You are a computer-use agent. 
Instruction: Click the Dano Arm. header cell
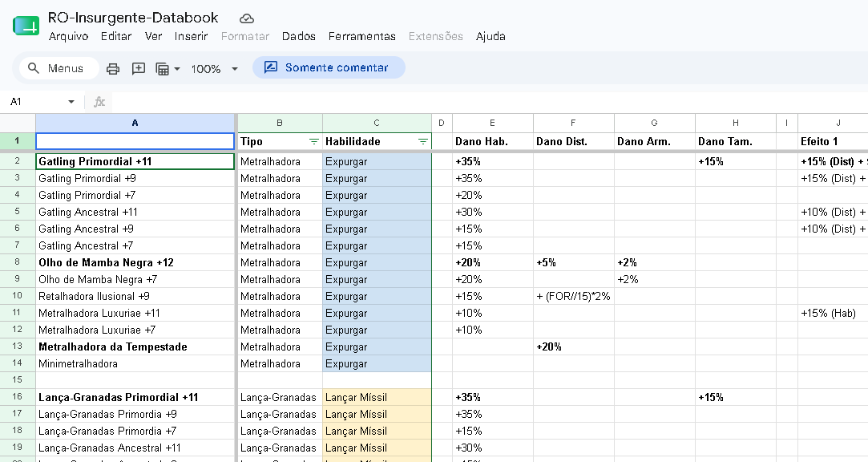pos(654,141)
